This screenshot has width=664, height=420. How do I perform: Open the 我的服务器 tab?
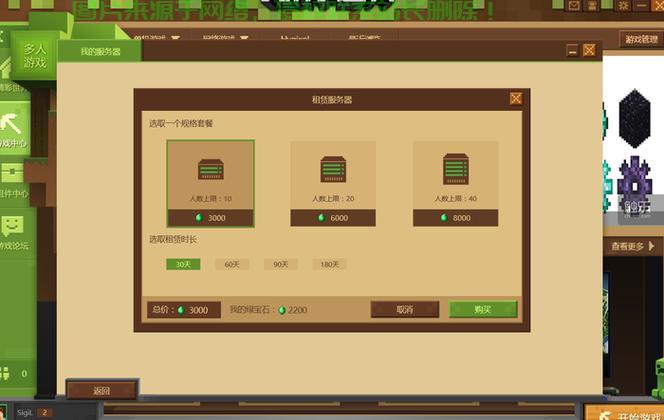pyautogui.click(x=100, y=52)
